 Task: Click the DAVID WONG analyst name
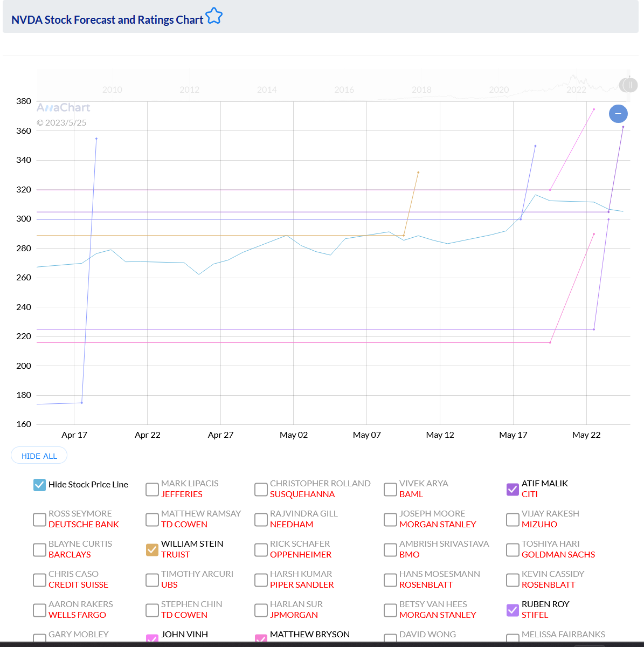[427, 634]
